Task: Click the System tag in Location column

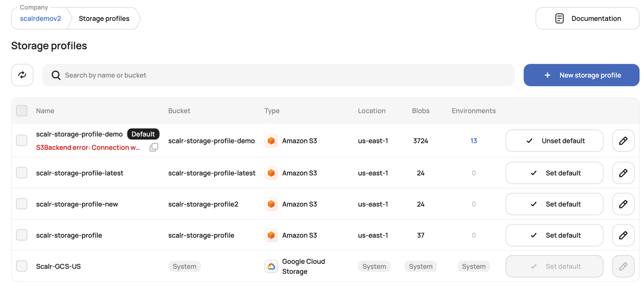Action: tap(374, 266)
